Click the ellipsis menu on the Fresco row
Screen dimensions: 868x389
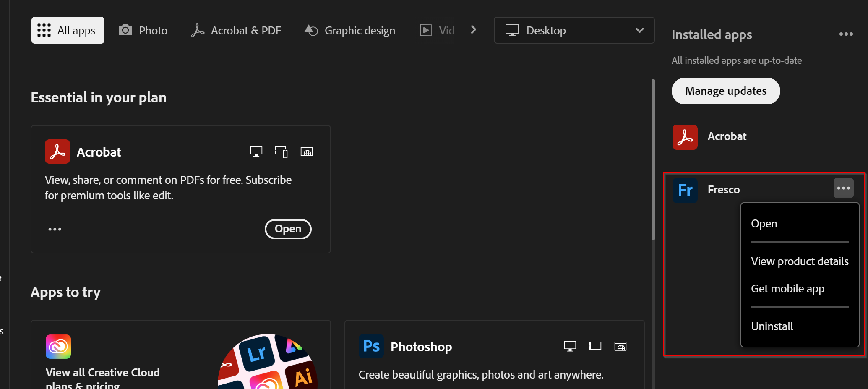coord(843,188)
